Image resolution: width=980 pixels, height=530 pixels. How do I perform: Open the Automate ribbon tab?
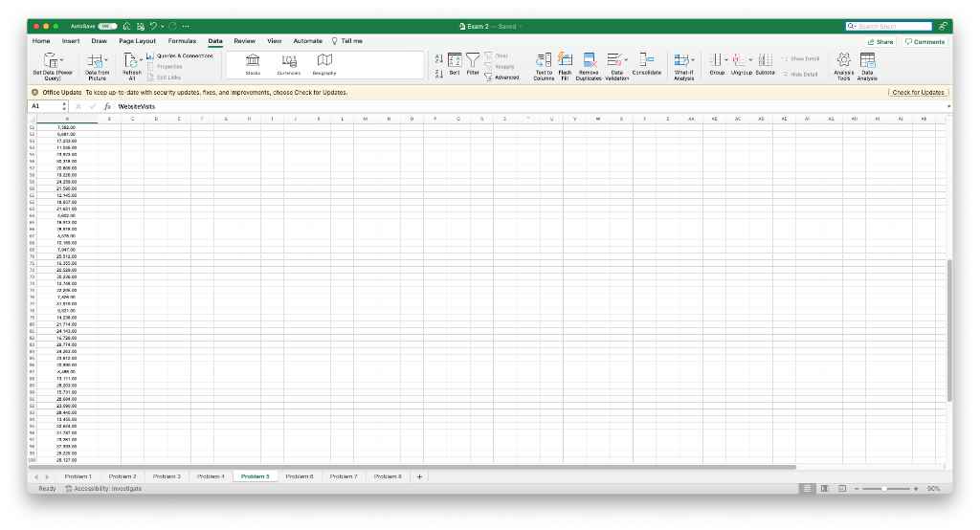coord(307,41)
